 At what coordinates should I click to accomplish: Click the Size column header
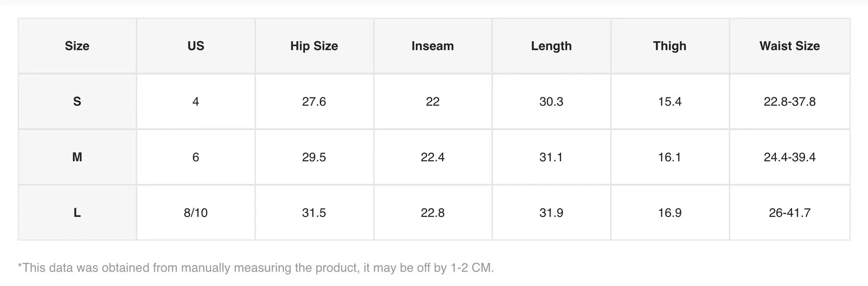pyautogui.click(x=77, y=46)
